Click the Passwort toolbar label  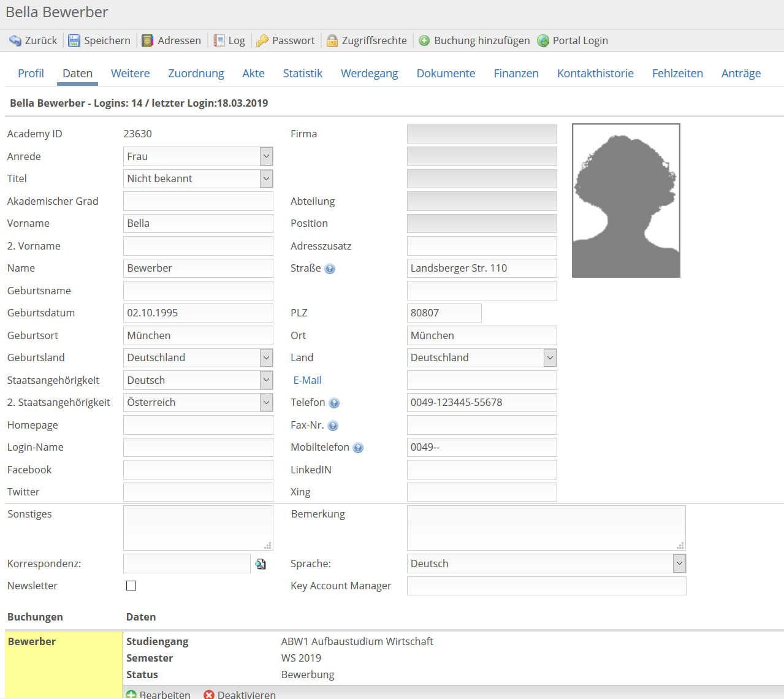[x=294, y=40]
